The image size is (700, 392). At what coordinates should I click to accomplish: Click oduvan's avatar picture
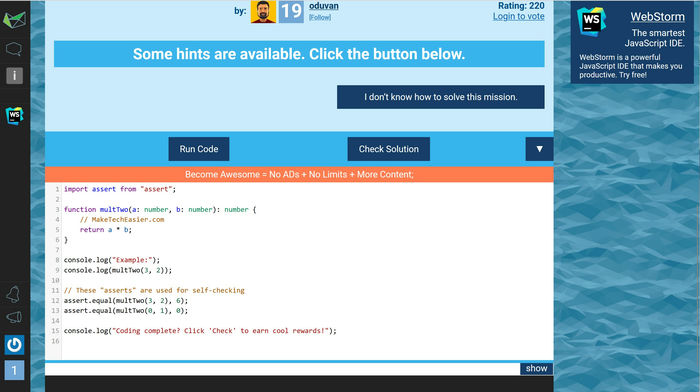tap(263, 12)
